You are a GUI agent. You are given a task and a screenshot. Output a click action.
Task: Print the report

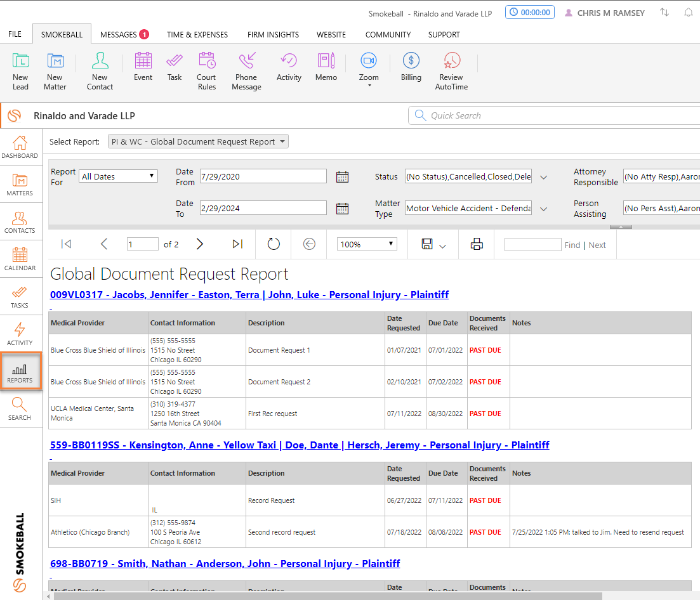477,244
